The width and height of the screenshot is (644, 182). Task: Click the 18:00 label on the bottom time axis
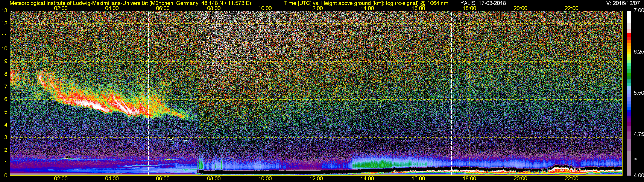(469, 179)
